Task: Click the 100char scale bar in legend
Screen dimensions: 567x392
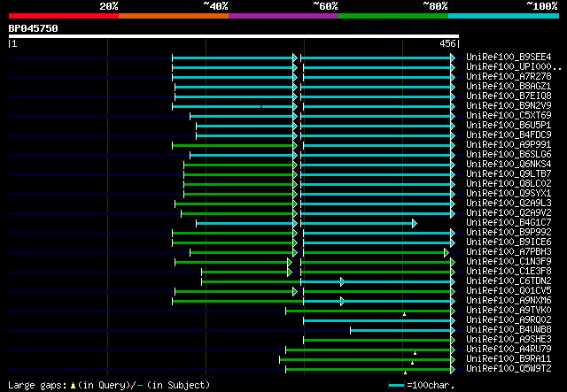Action: pyautogui.click(x=396, y=386)
